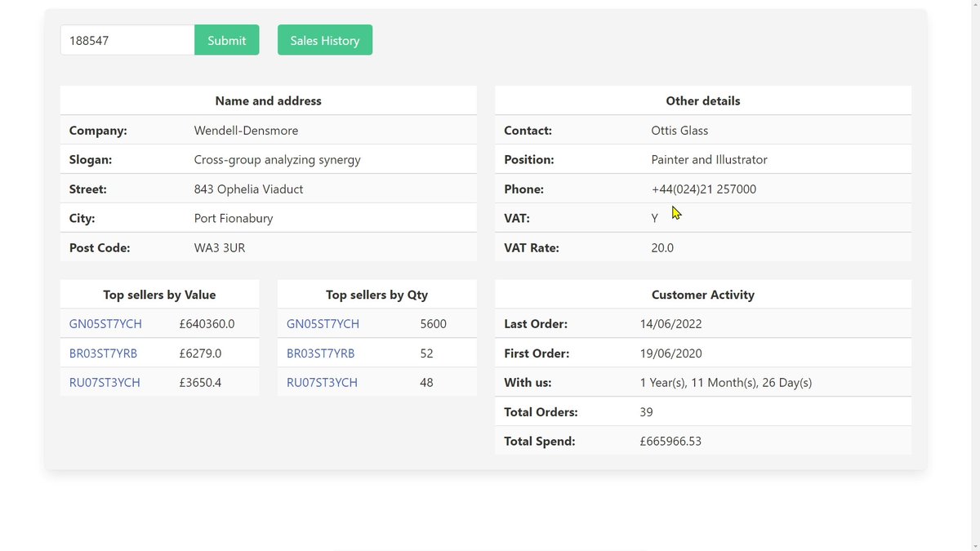
Task: Select the company name Wendell-Densmore
Action: pyautogui.click(x=246, y=131)
